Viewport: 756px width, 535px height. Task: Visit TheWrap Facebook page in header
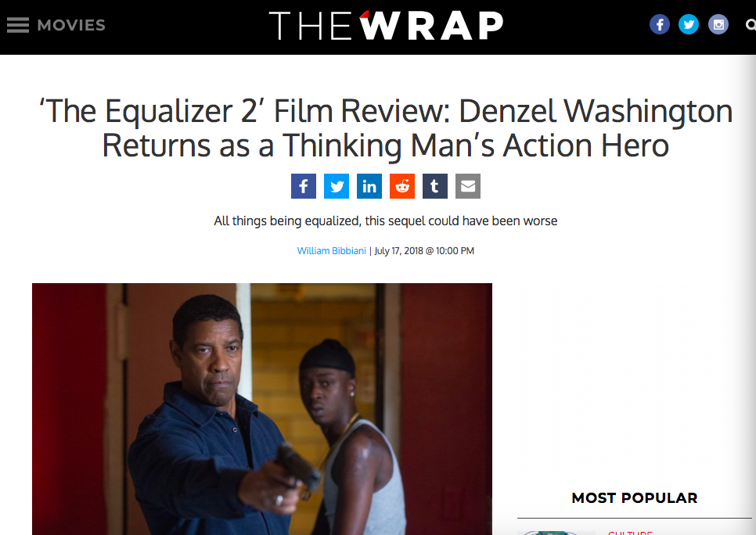(x=660, y=24)
